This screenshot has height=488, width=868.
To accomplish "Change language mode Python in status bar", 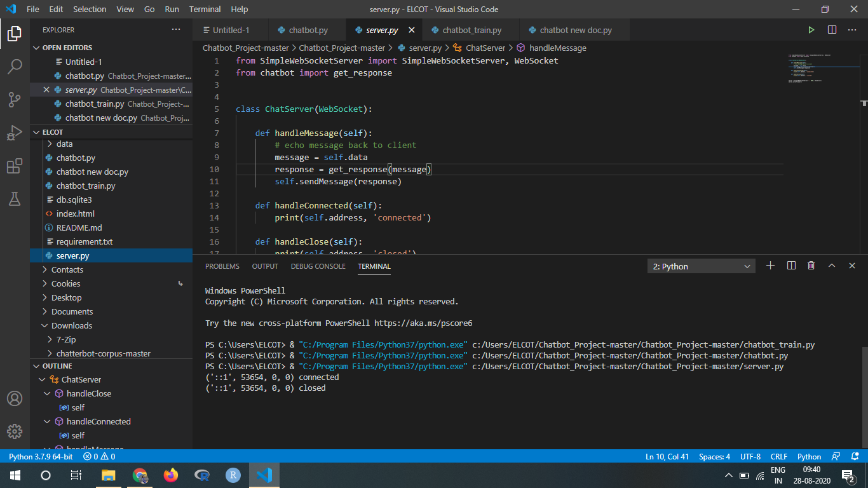I will (x=810, y=456).
